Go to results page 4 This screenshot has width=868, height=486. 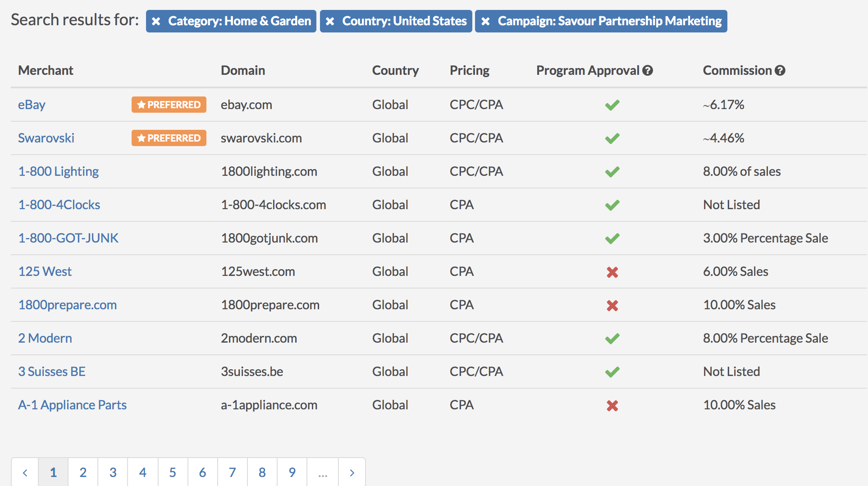(x=143, y=472)
